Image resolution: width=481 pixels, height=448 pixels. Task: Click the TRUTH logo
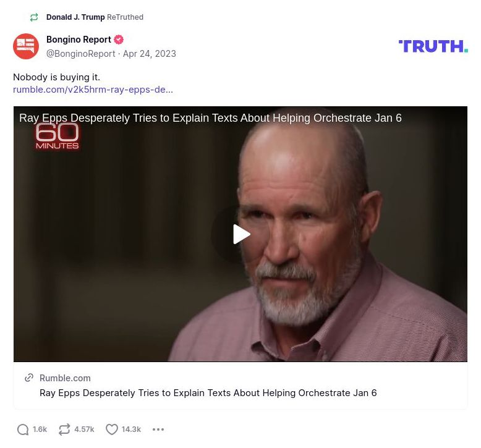433,46
